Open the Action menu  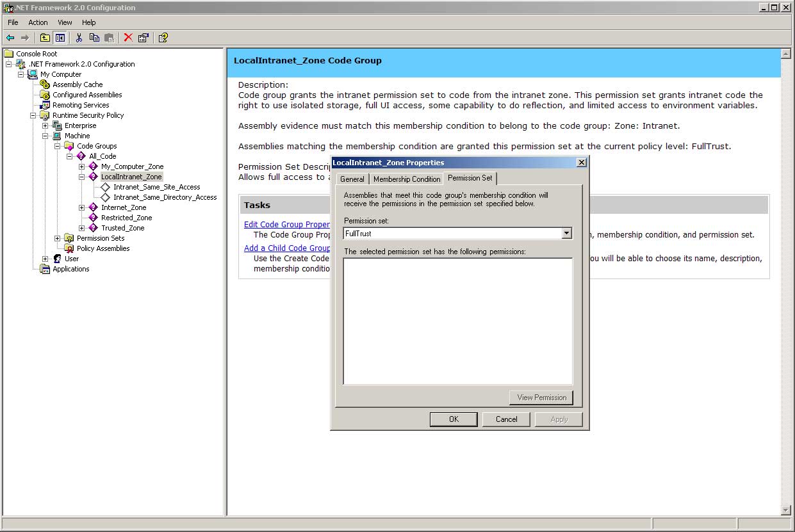point(38,22)
